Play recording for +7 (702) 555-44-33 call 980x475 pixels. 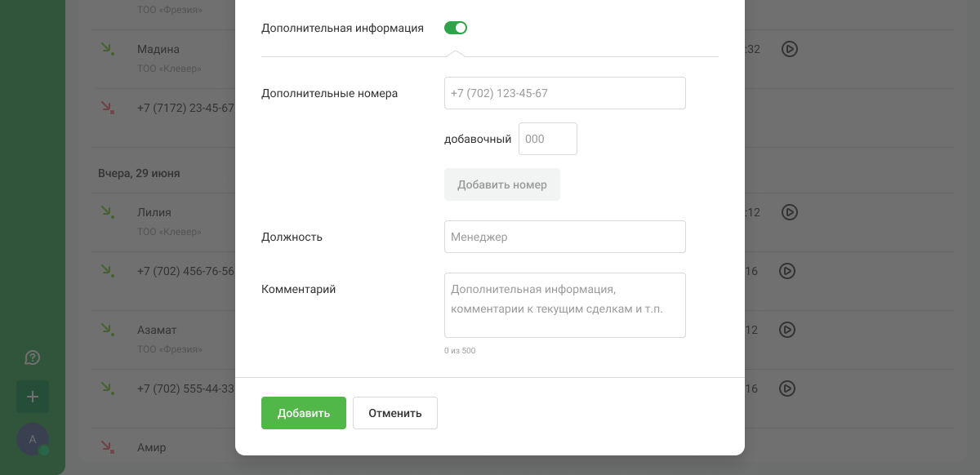point(787,388)
